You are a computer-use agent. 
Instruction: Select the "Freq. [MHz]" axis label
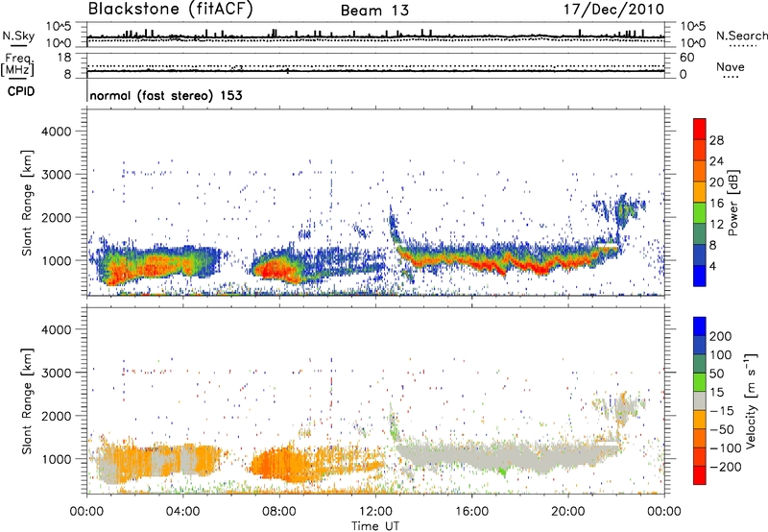coord(18,65)
